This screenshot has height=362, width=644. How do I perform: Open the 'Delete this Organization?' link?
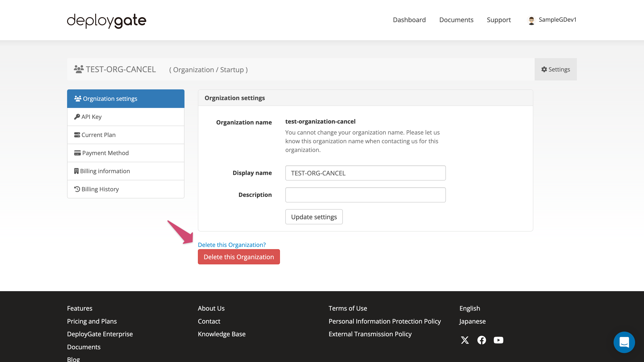tap(232, 245)
